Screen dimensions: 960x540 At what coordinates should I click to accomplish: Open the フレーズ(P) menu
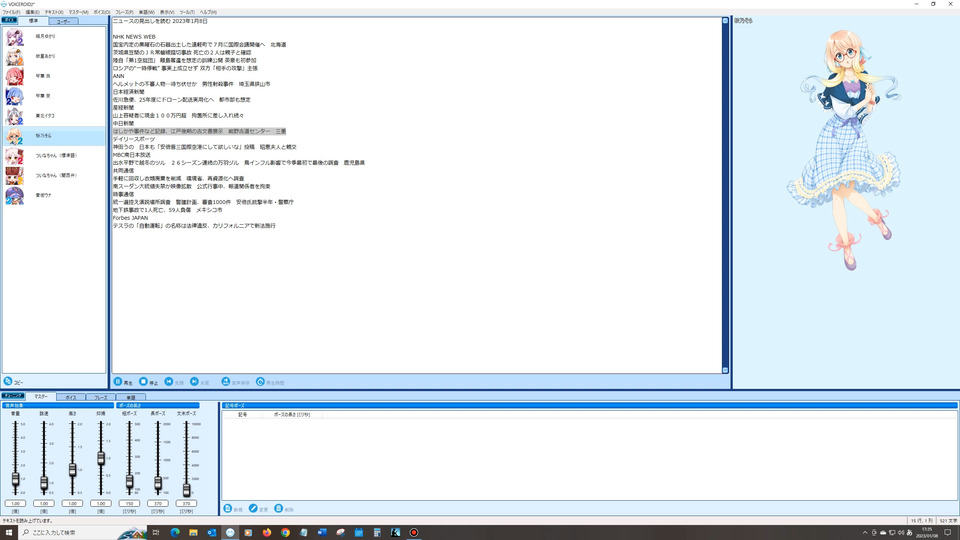click(x=124, y=12)
